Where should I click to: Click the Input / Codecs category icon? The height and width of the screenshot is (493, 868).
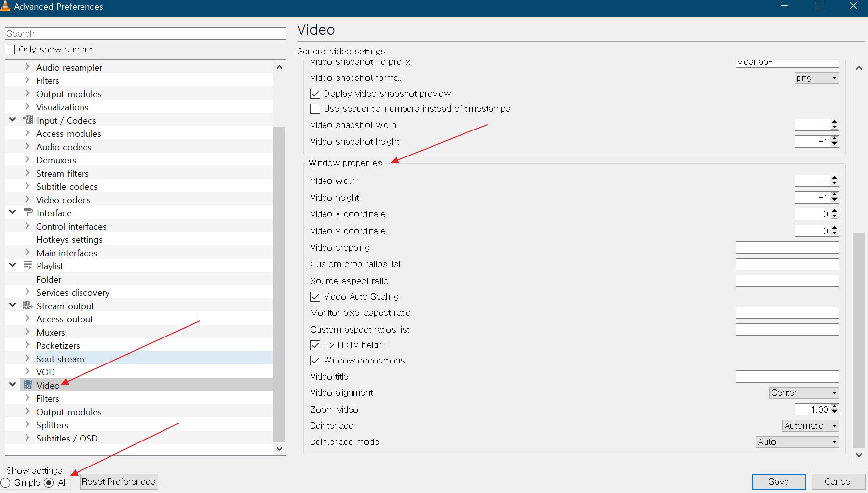pos(28,120)
